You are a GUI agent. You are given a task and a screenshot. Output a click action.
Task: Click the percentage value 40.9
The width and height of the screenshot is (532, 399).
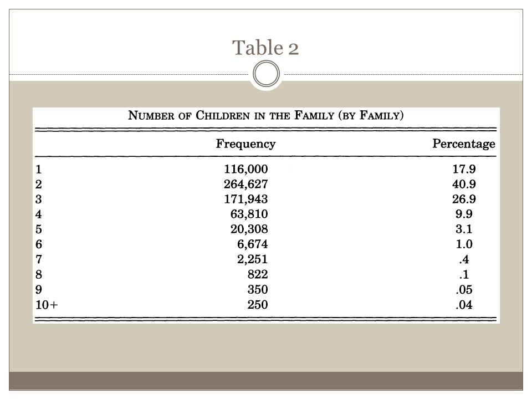(x=464, y=184)
